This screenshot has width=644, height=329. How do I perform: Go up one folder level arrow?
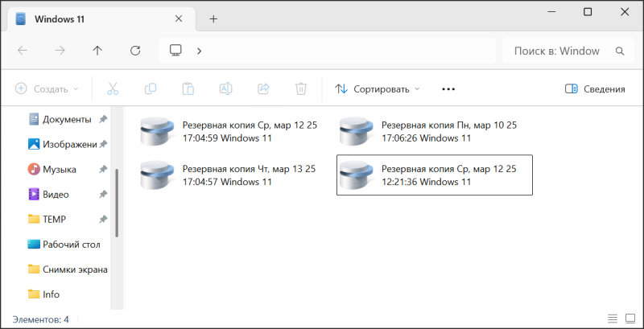(x=97, y=51)
